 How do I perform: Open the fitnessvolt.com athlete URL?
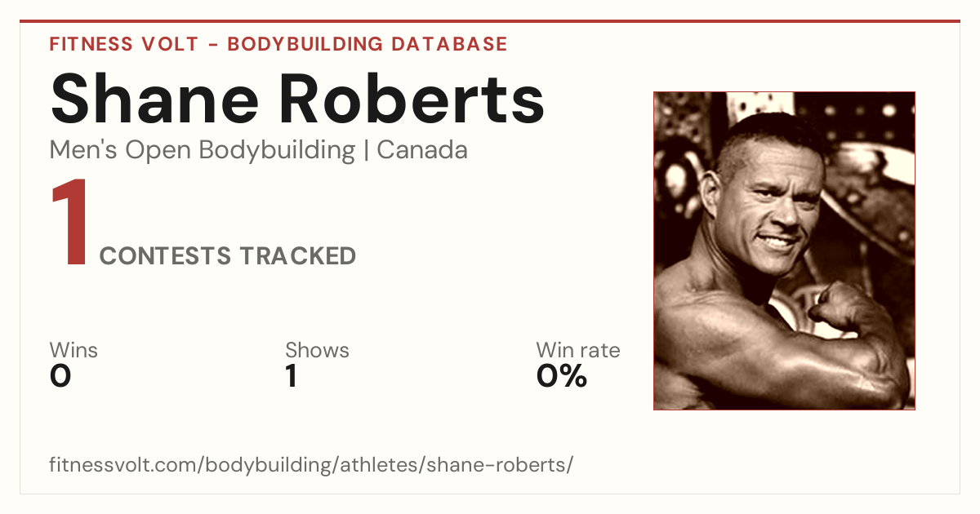311,465
